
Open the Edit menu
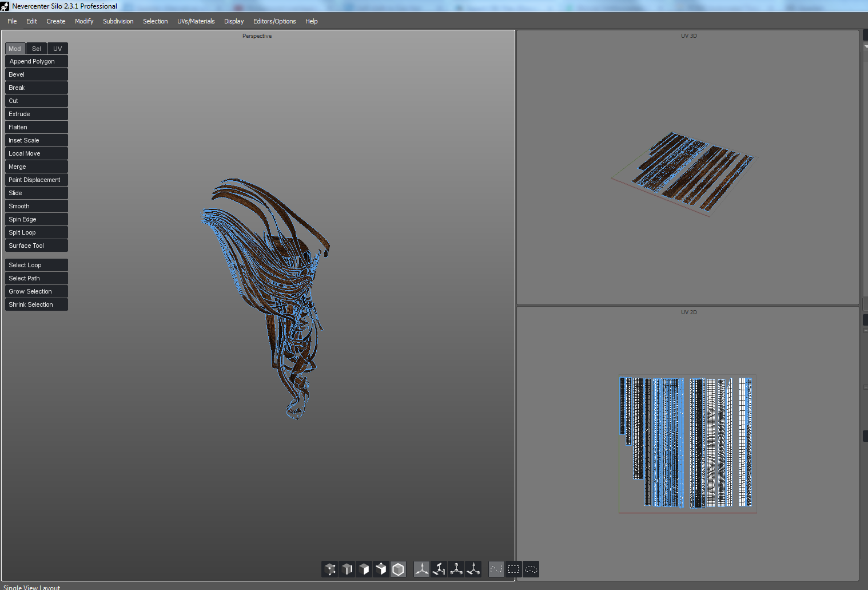tap(31, 21)
